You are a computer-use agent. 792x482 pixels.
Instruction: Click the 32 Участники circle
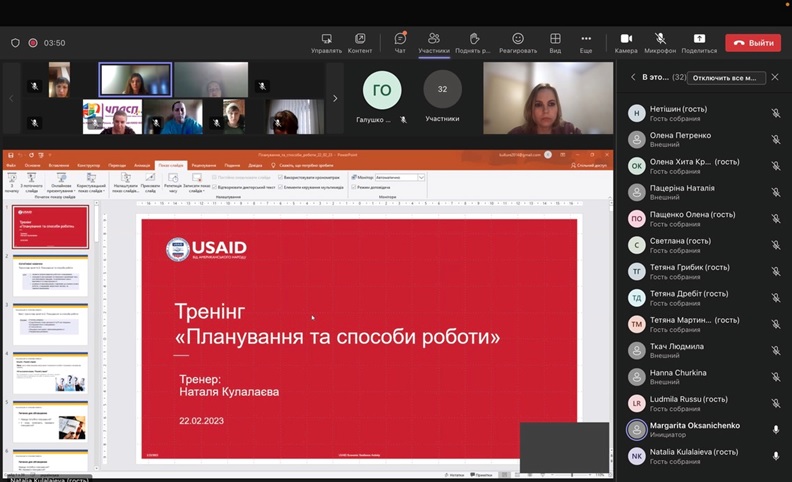442,89
